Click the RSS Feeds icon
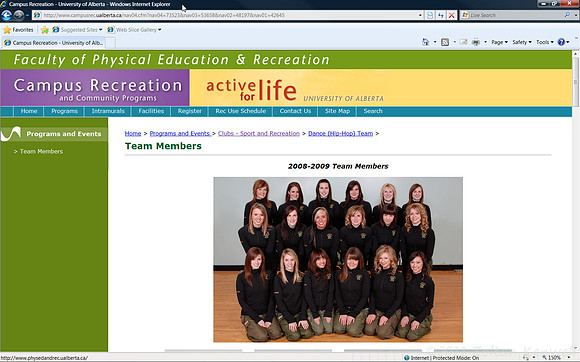 coord(445,42)
